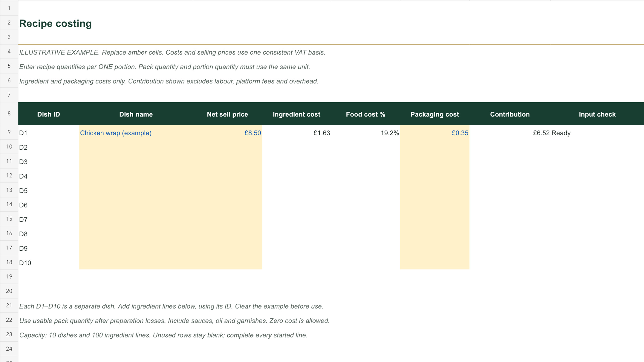Click the £6.52 contribution cell
The height and width of the screenshot is (362, 644).
pyautogui.click(x=510, y=133)
